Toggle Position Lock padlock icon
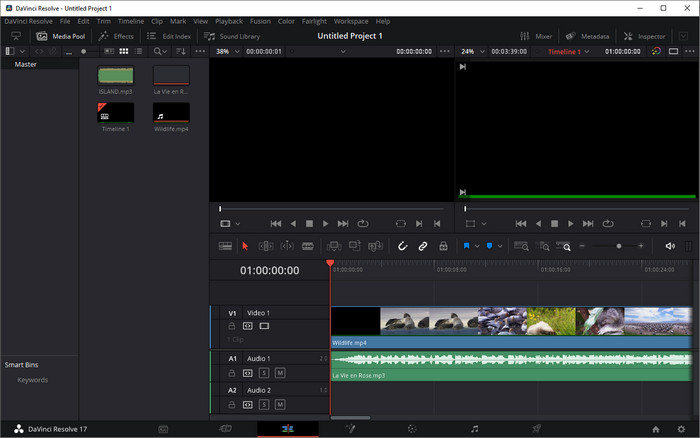 [443, 246]
